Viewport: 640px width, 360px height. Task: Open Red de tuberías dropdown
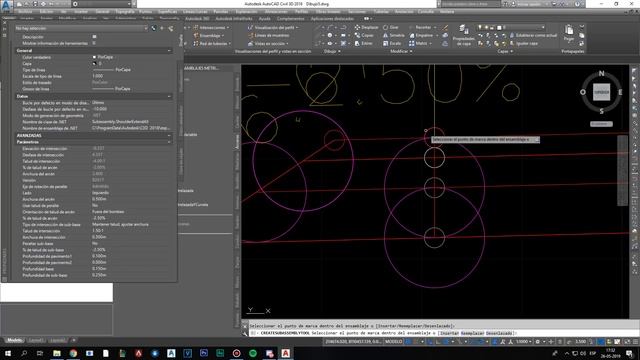tap(212, 43)
